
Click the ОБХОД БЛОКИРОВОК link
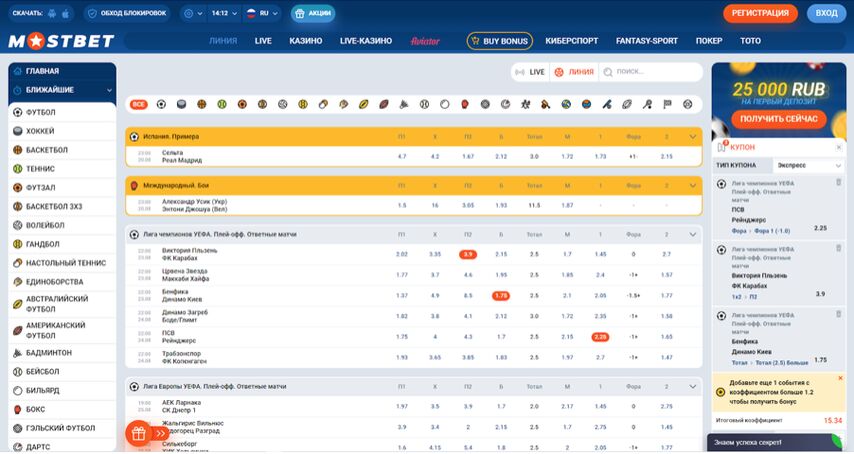coord(127,14)
